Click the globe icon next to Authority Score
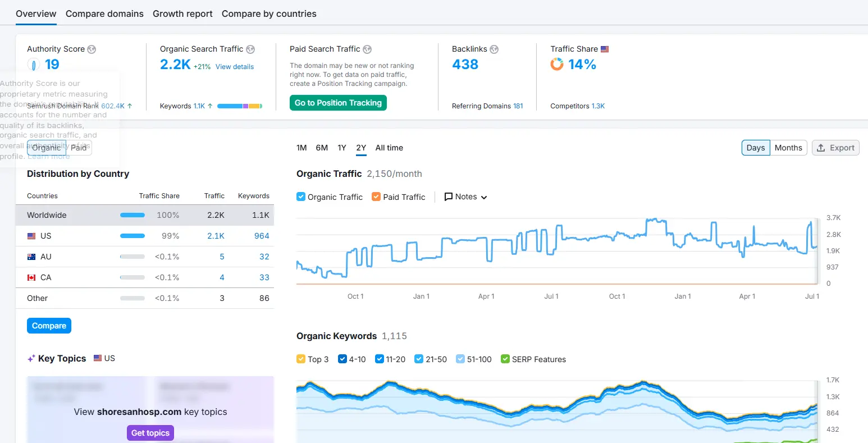Image resolution: width=868 pixels, height=443 pixels. coord(92,49)
